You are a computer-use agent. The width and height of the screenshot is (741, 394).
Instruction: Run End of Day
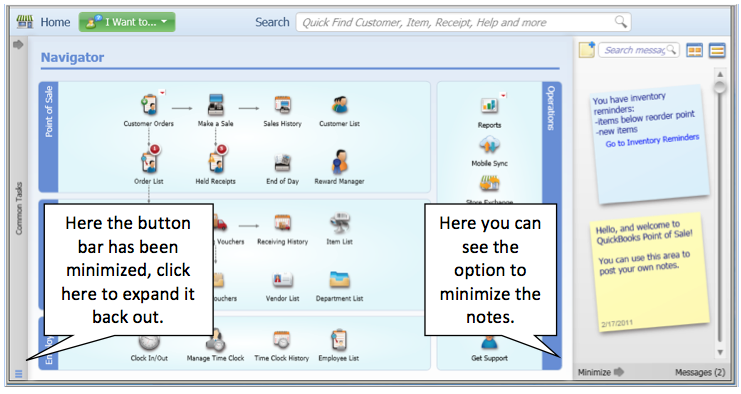point(283,163)
